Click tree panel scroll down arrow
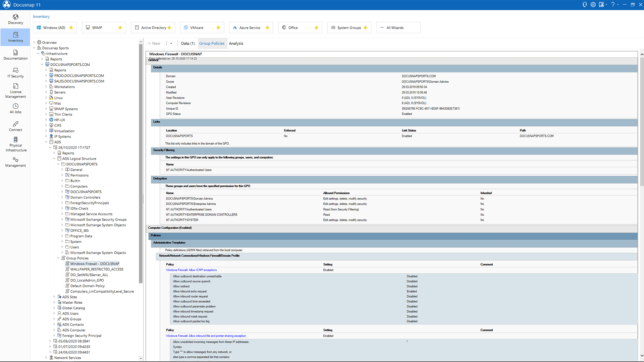The width and height of the screenshot is (644, 362). [141, 358]
